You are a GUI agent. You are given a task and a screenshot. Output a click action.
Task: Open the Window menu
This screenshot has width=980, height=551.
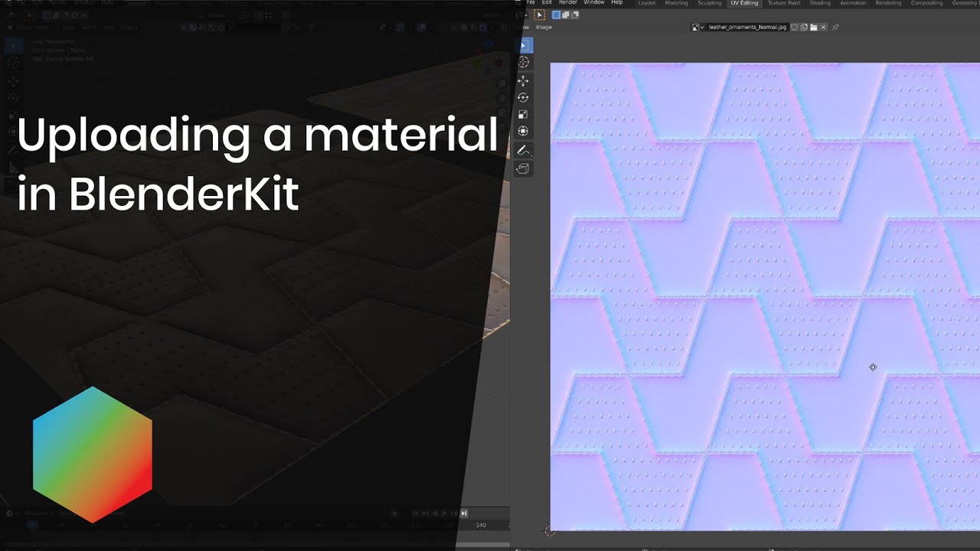(594, 2)
